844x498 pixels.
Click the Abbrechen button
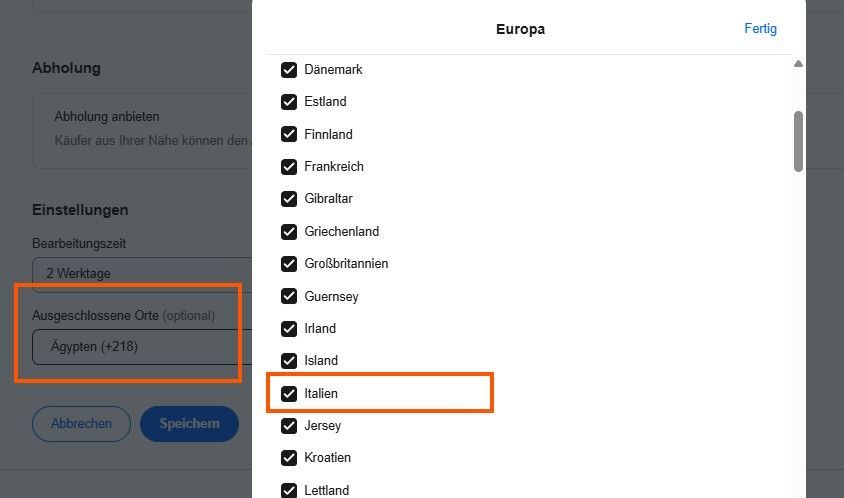[x=81, y=424]
